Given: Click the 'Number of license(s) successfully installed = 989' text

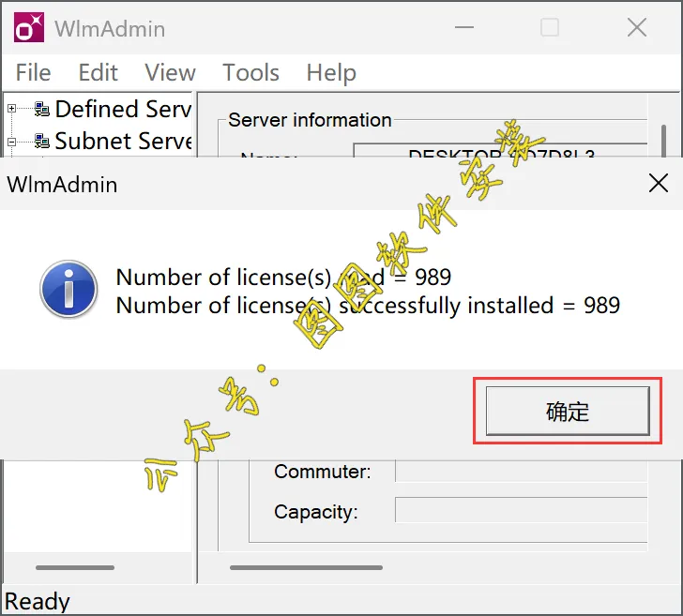Looking at the screenshot, I should pos(368,305).
